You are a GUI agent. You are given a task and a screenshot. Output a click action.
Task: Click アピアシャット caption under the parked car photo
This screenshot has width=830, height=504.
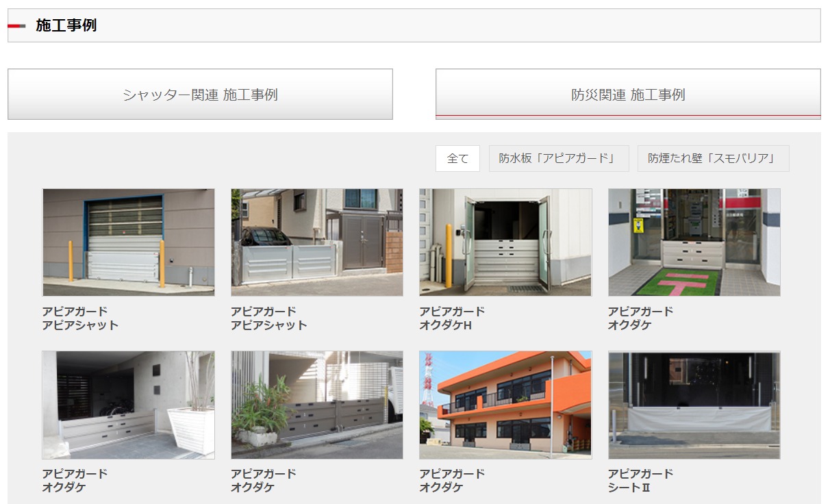[269, 325]
